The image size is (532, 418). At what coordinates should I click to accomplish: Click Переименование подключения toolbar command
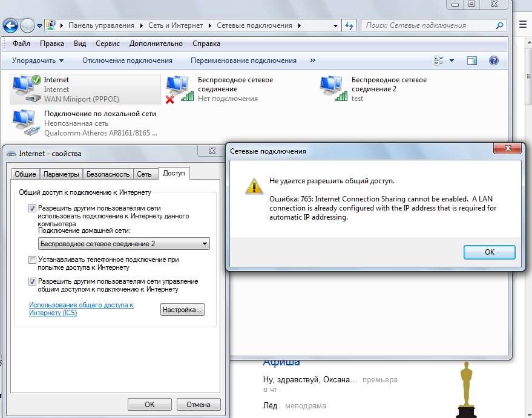point(243,60)
